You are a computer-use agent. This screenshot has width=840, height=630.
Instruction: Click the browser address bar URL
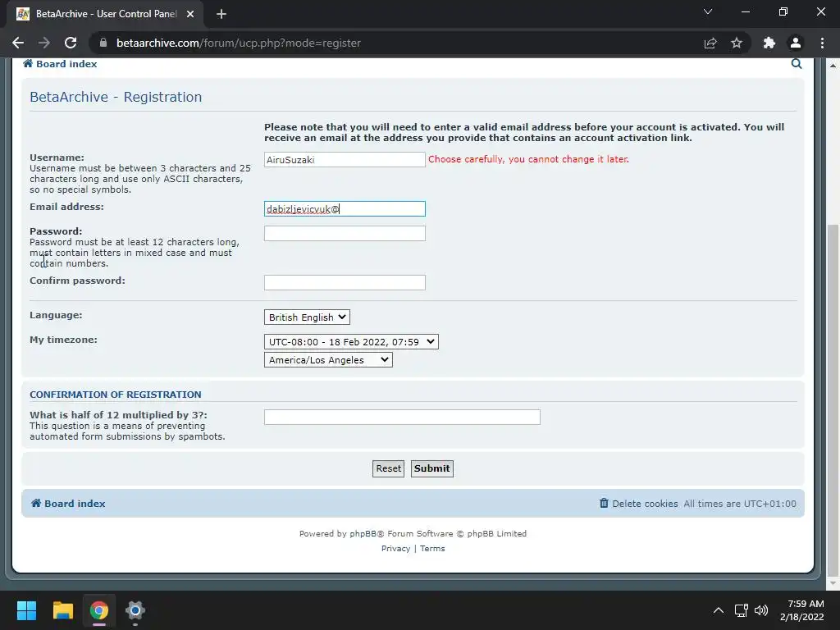click(239, 43)
